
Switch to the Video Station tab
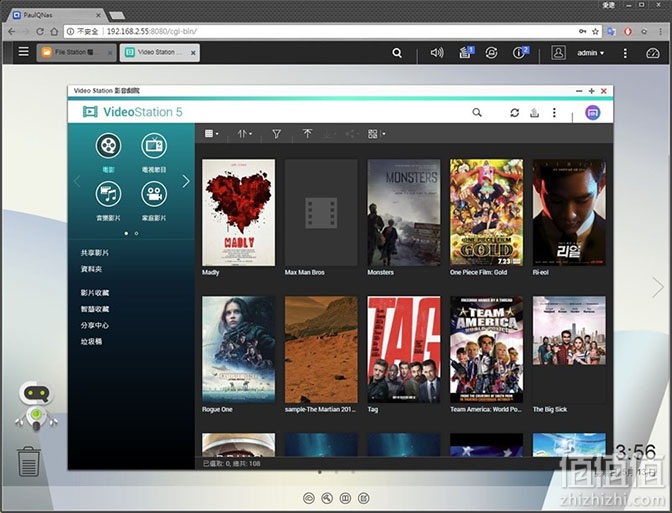(159, 52)
